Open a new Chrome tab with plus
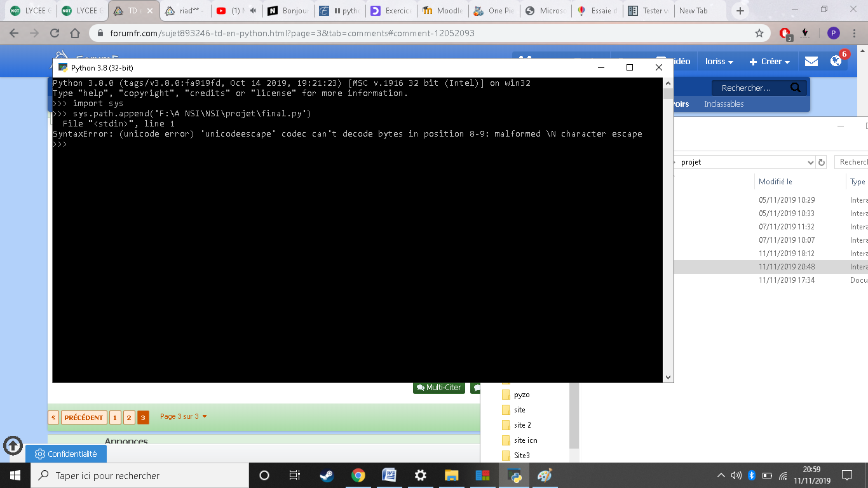The image size is (868, 488). coord(740,11)
